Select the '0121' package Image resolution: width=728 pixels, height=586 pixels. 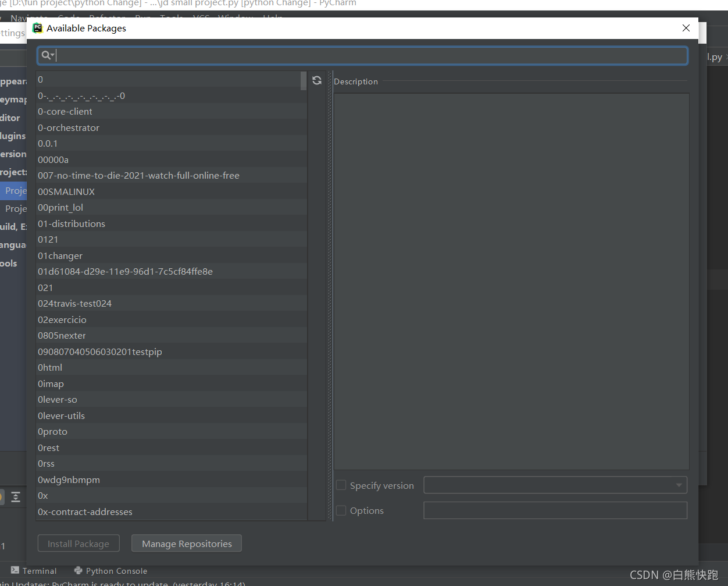pyautogui.click(x=172, y=240)
